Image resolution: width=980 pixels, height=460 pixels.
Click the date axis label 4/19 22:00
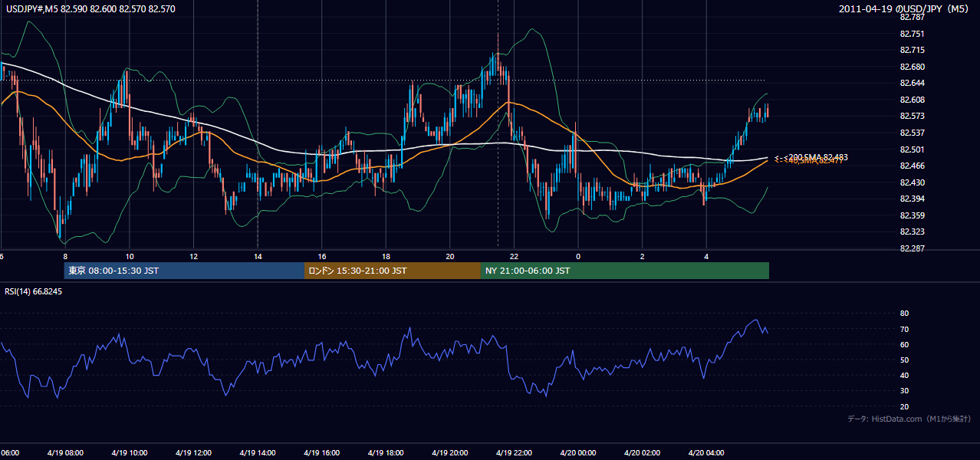point(514,453)
